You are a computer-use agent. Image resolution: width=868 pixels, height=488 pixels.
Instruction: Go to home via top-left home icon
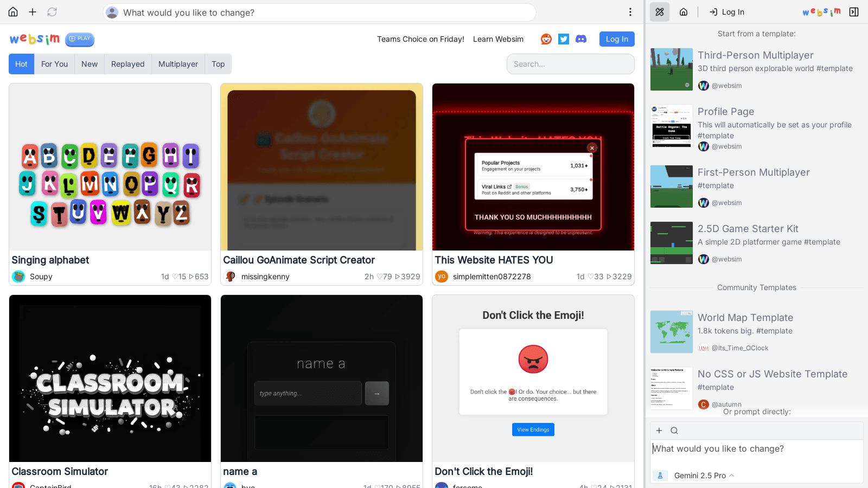click(x=13, y=12)
